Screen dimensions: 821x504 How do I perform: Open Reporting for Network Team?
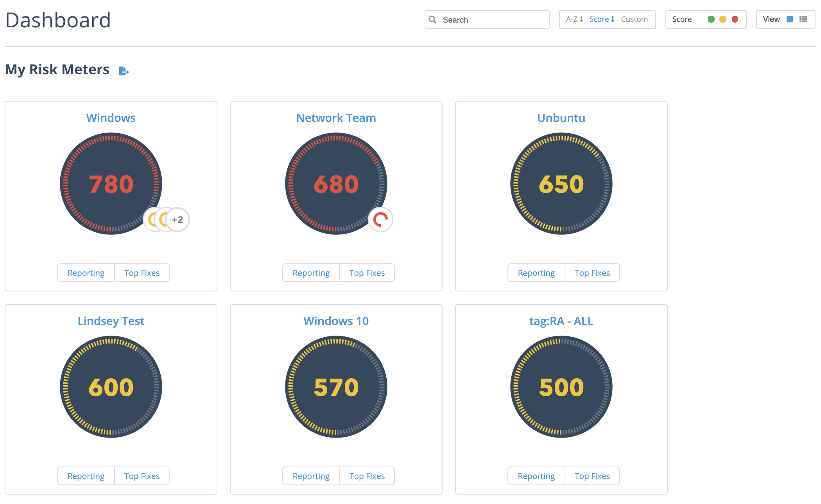[311, 273]
